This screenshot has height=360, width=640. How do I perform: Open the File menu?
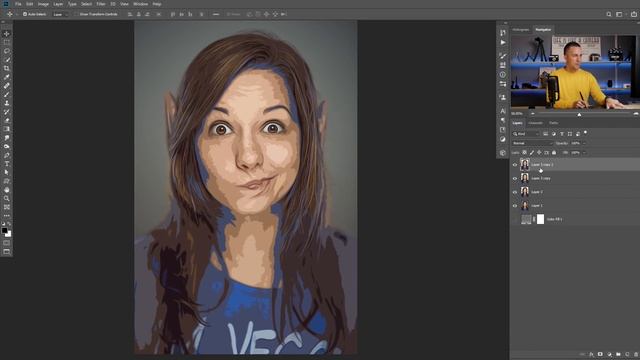[18, 4]
